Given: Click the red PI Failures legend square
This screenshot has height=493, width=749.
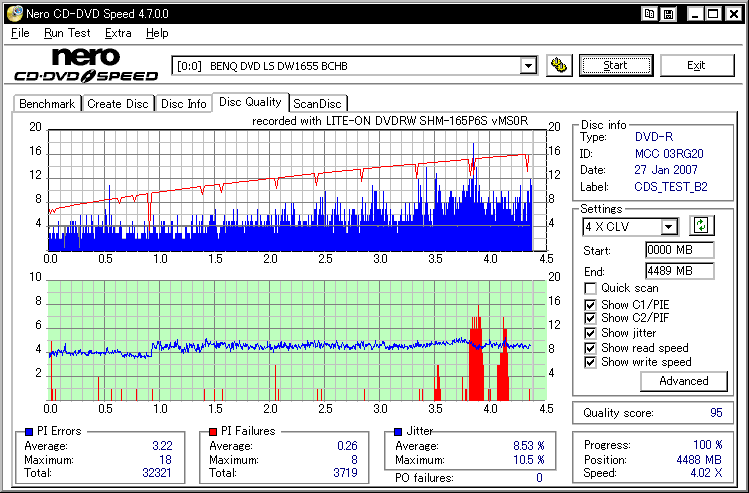Looking at the screenshot, I should click(x=215, y=431).
